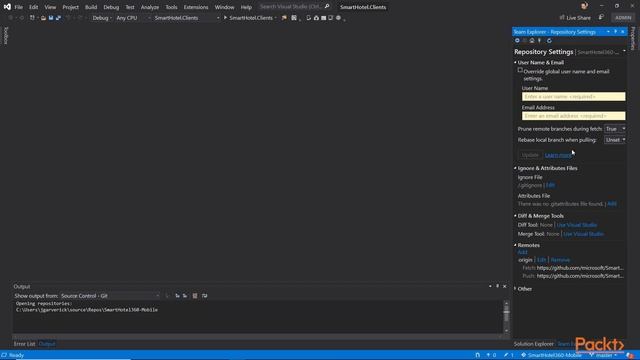Open Live Share feedback icon
The height and width of the screenshot is (360, 640).
pos(601,18)
